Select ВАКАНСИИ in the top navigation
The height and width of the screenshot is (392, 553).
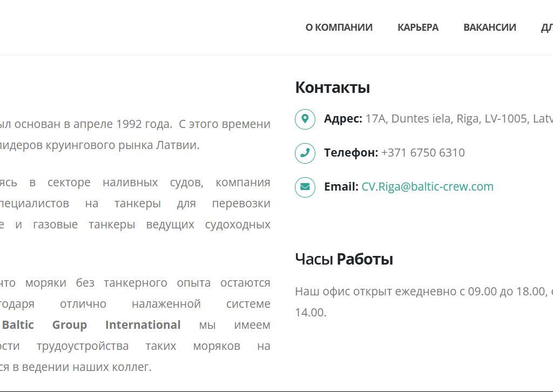489,28
